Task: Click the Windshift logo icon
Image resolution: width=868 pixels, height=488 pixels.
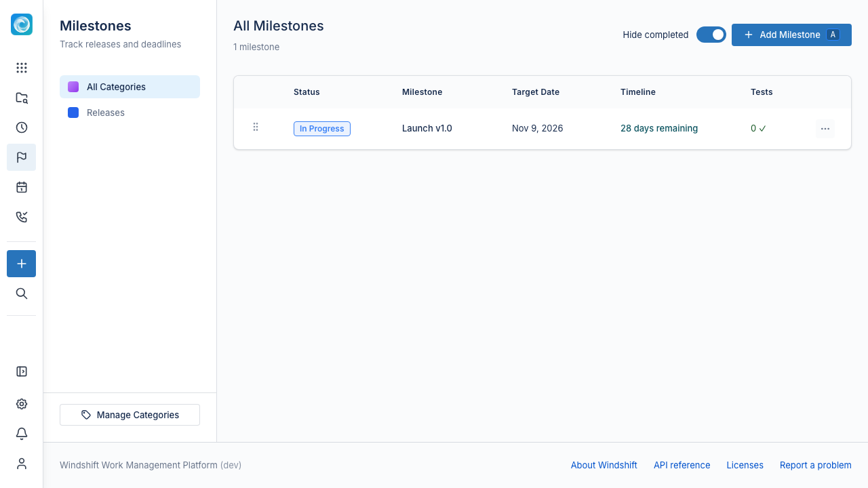Action: click(22, 24)
